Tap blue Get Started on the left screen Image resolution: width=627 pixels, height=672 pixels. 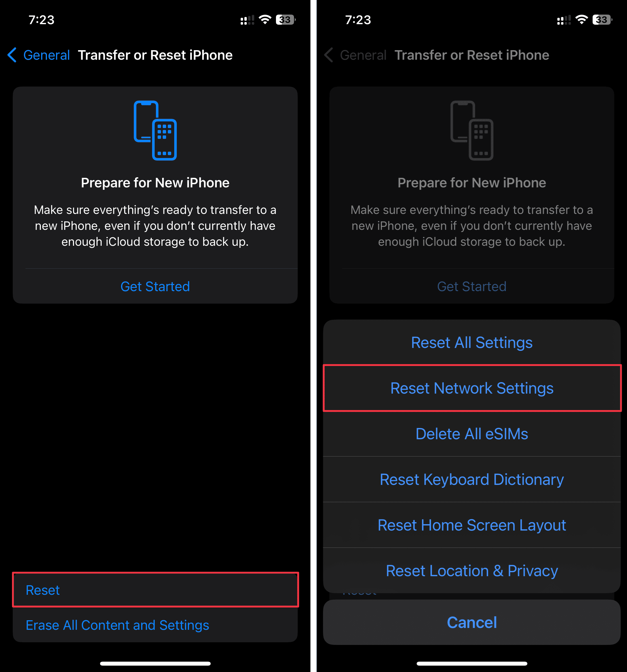[155, 286]
